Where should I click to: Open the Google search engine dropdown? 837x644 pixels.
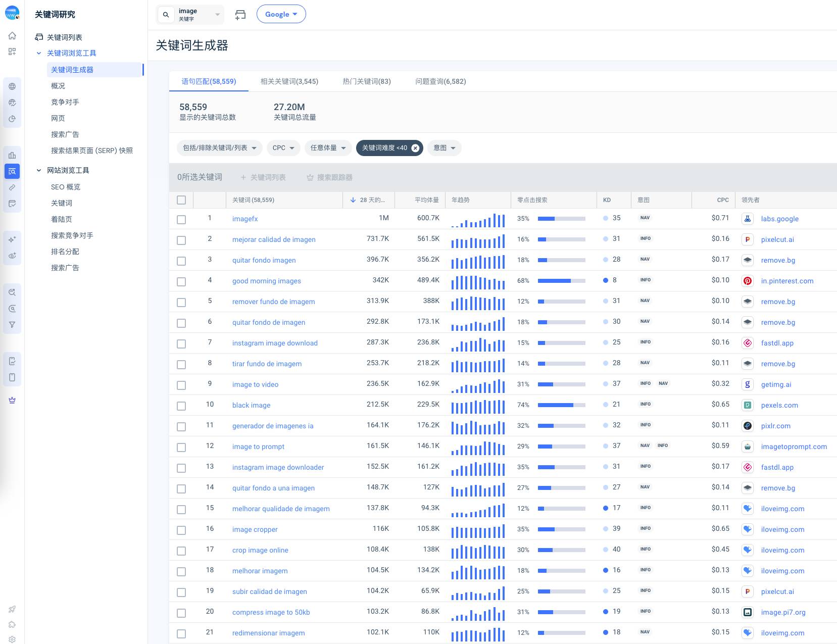(x=281, y=14)
